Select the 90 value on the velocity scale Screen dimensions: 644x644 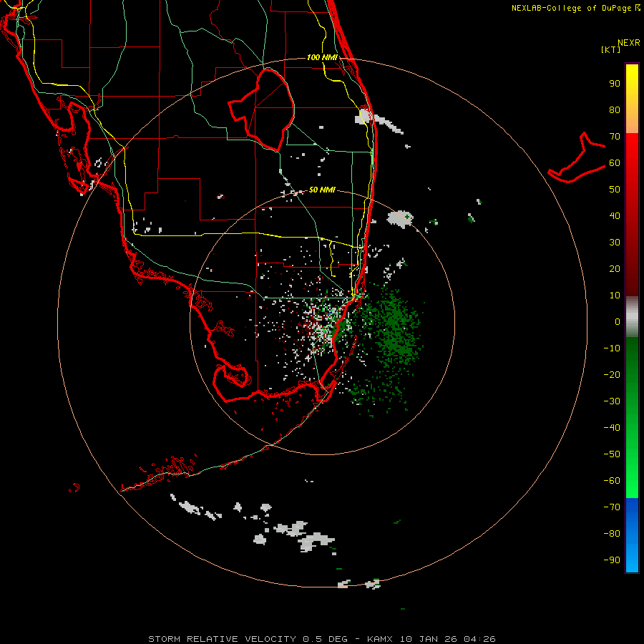click(x=615, y=84)
